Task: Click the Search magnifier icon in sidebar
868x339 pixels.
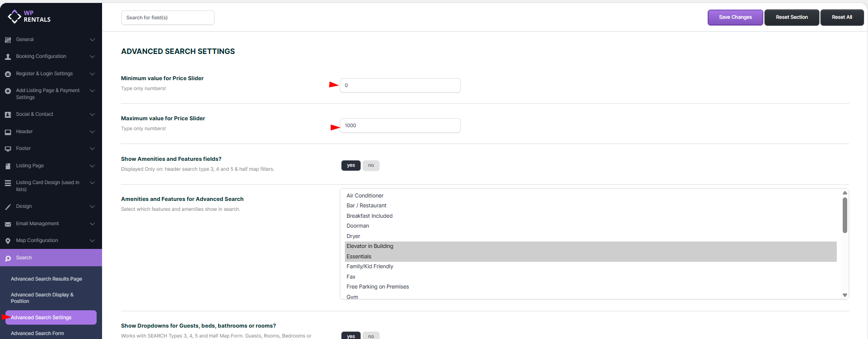Action: 8,258
